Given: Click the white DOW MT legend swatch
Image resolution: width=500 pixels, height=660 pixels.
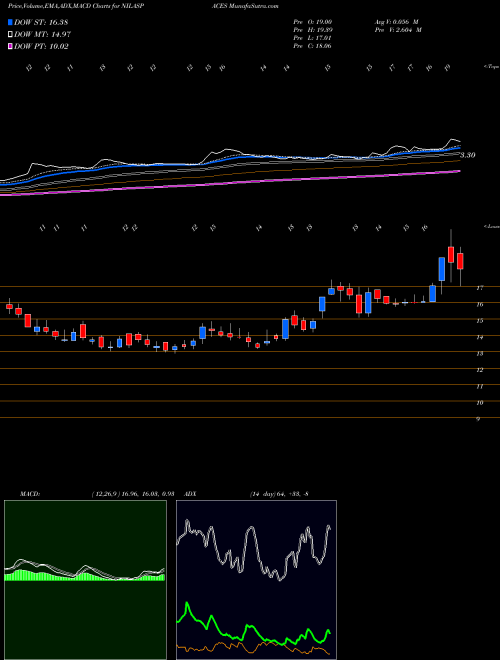Looking at the screenshot, I should click(x=11, y=35).
